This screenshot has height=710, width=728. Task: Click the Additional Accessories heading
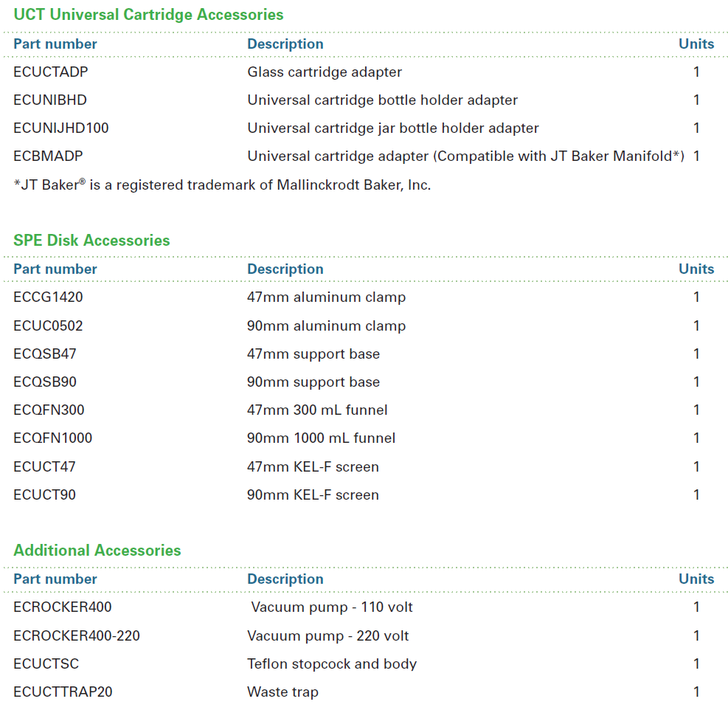click(97, 551)
